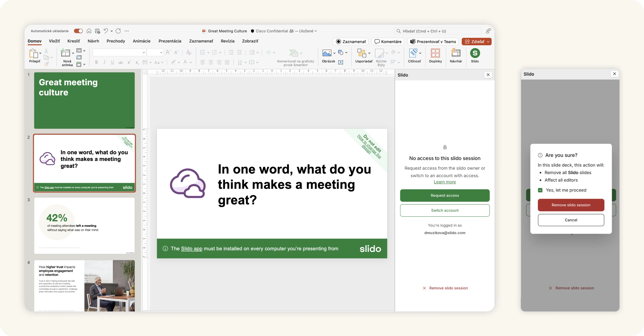Viewport: 644px width, 336px height.
Task: Click the align left icon
Action: point(203,62)
